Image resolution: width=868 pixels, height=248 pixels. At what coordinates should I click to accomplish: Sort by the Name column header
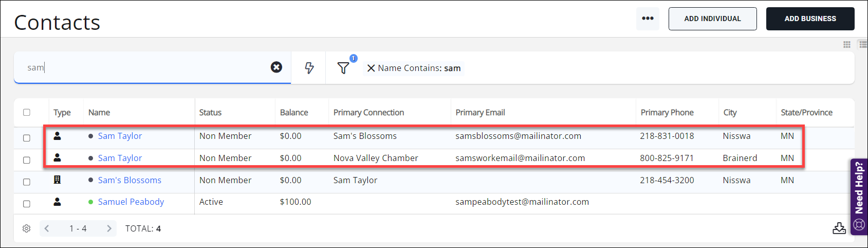99,112
